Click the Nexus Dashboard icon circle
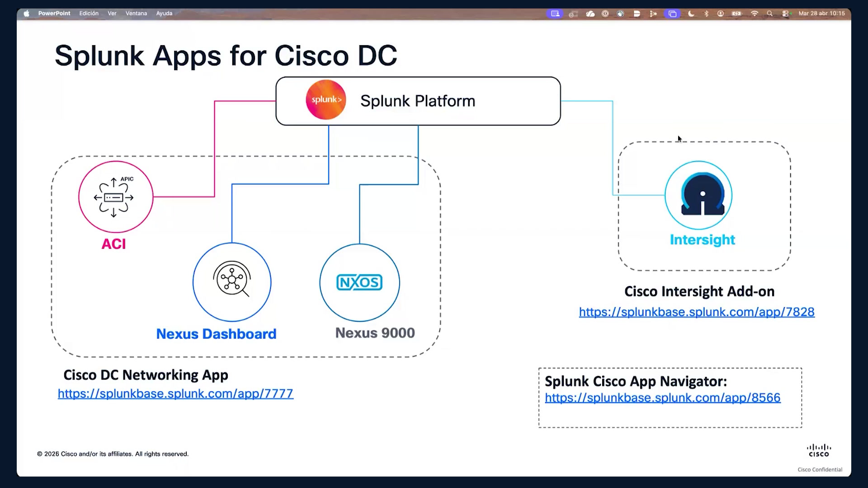Screen dimensions: 868x488 (x=232, y=282)
